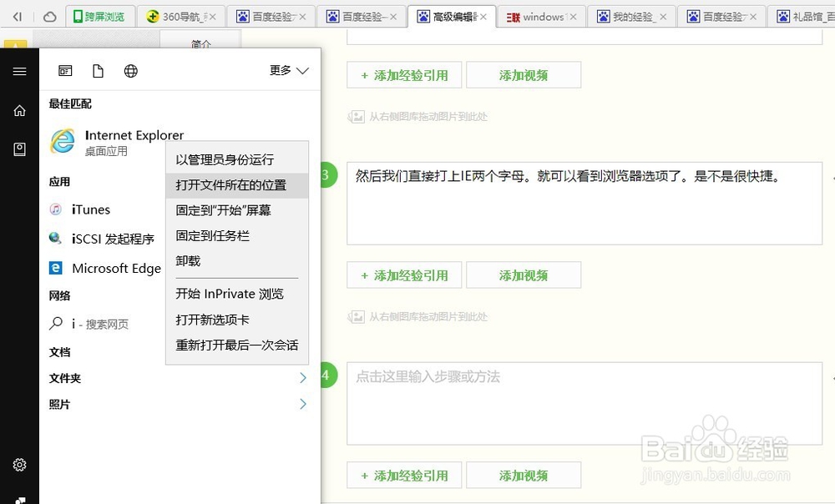
Task: Click the top 添加视频 button
Action: (x=524, y=75)
